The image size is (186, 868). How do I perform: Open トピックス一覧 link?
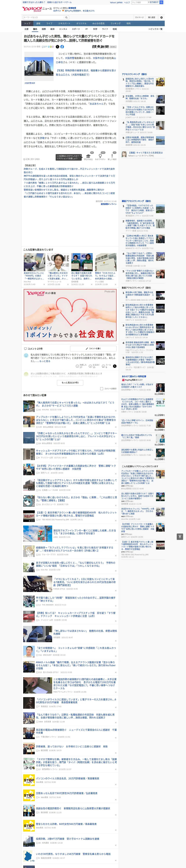(x=155, y=29)
